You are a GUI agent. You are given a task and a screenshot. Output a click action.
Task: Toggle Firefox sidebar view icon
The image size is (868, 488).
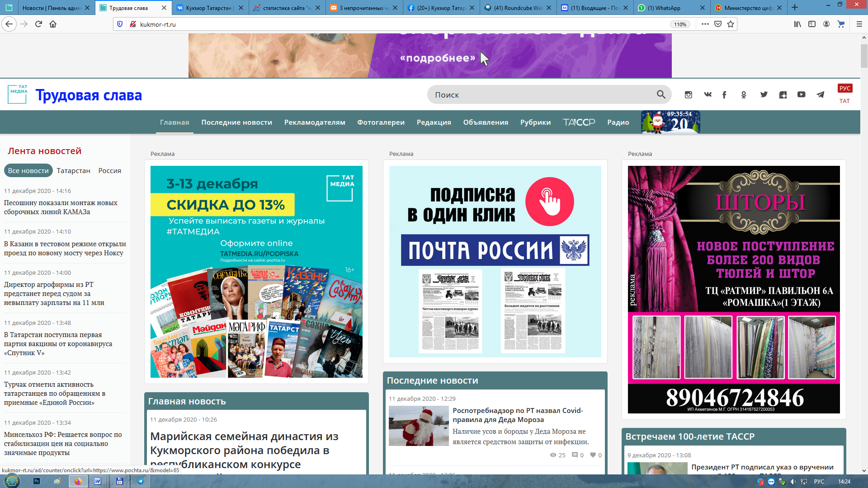coord(812,24)
